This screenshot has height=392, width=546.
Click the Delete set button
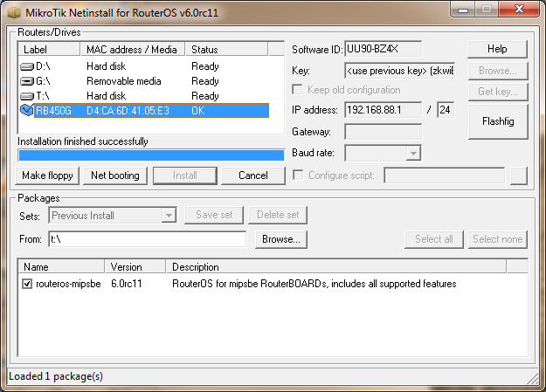tap(278, 215)
